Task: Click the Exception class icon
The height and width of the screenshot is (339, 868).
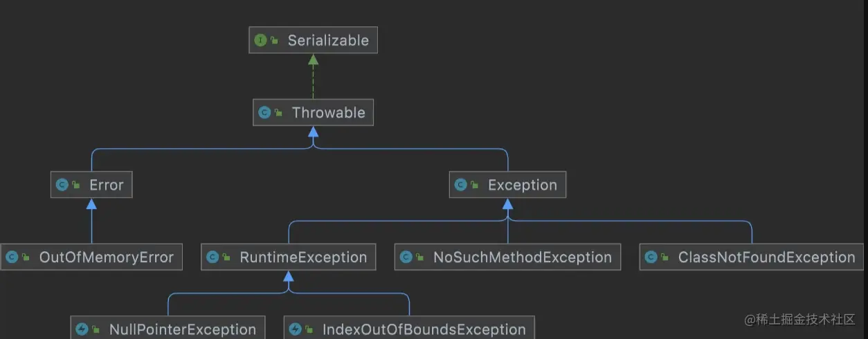Action: [x=460, y=185]
